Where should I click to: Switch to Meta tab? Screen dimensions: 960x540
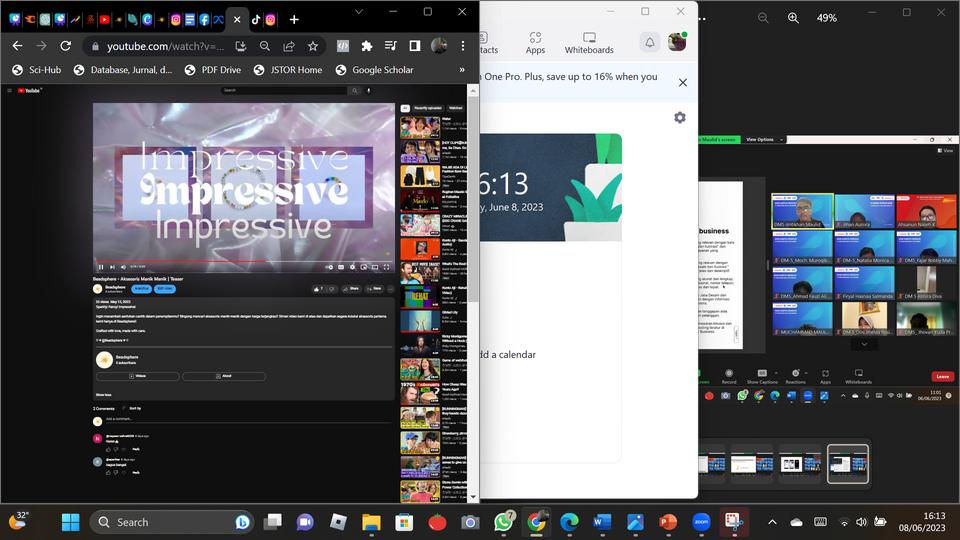point(219,20)
